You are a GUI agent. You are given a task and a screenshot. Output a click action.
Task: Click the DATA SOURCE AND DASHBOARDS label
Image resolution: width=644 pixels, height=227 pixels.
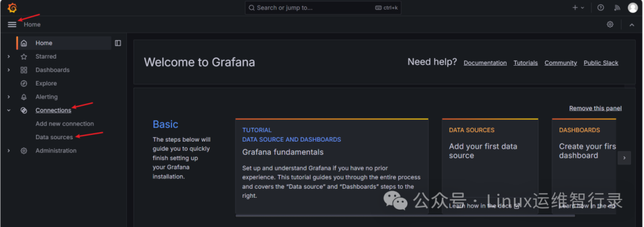coord(292,140)
